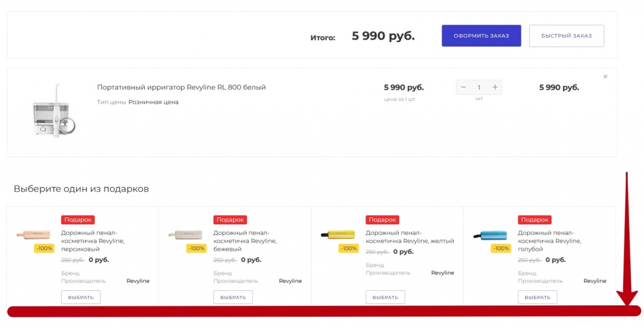Viewport: 644px width, 328px height.
Task: Click Подарок badge on персиковый item
Action: coord(78,220)
